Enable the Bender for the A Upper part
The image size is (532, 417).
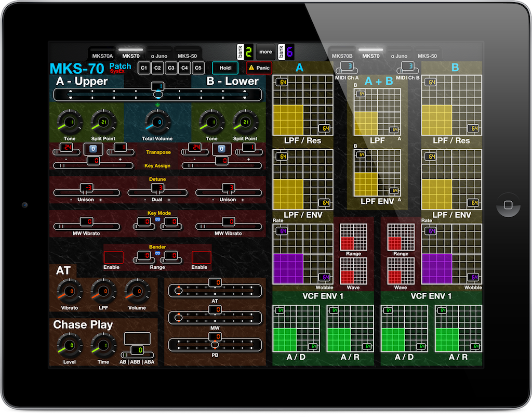[113, 258]
